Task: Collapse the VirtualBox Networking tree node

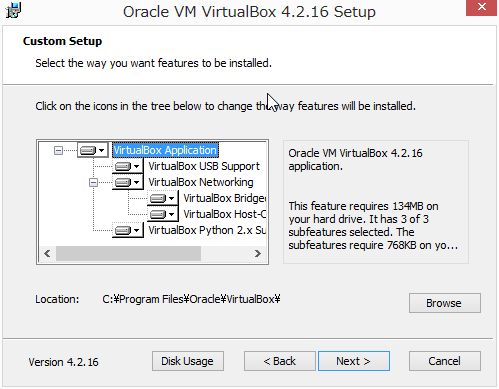Action: pos(93,182)
